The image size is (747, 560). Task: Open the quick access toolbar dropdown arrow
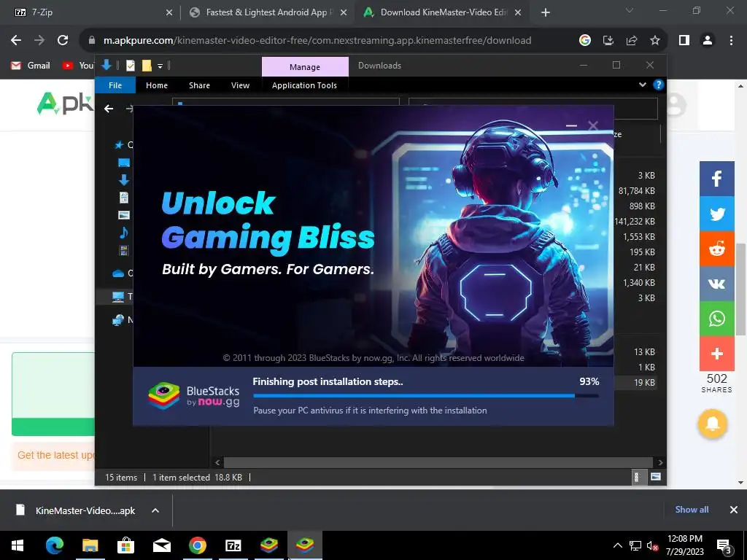[160, 66]
